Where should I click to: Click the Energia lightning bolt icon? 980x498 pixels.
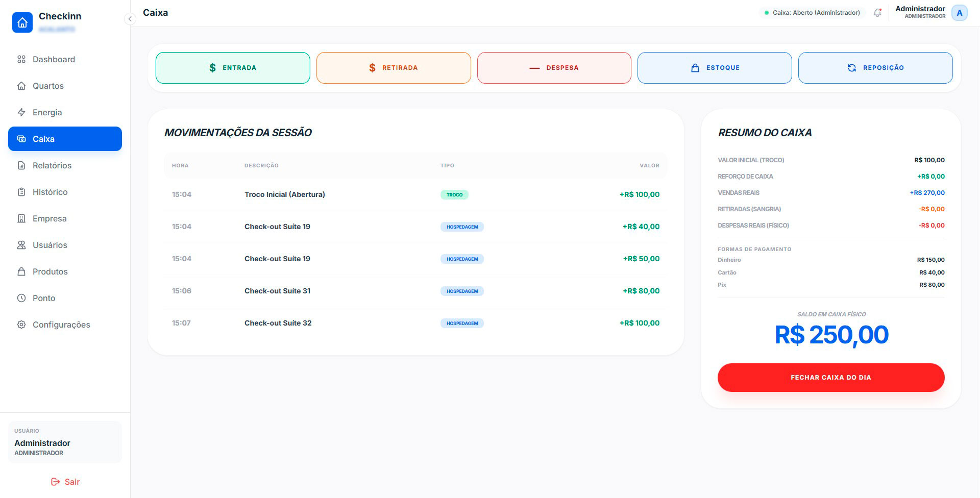tap(21, 112)
